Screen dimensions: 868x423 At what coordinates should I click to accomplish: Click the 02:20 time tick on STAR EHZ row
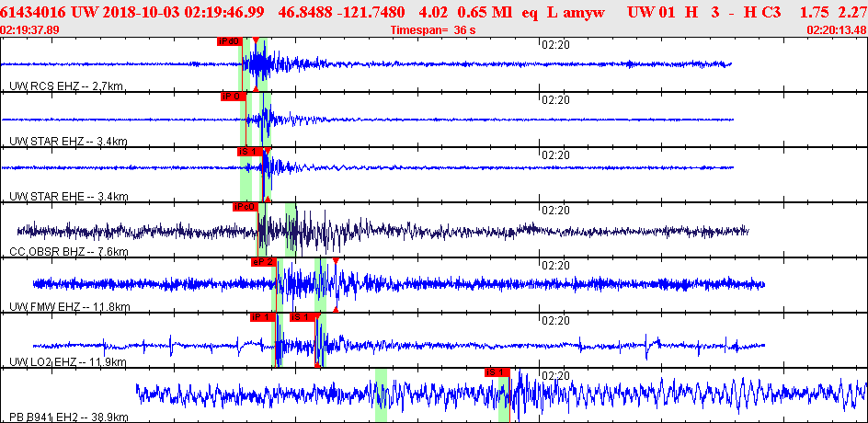(x=555, y=100)
